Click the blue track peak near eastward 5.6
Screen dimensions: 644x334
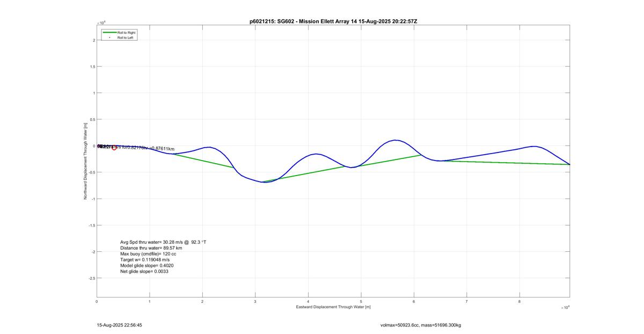point(396,140)
